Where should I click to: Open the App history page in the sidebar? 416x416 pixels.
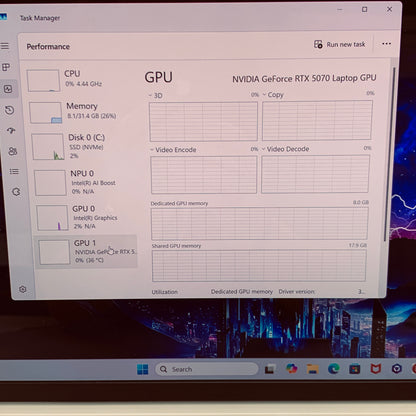click(9, 110)
